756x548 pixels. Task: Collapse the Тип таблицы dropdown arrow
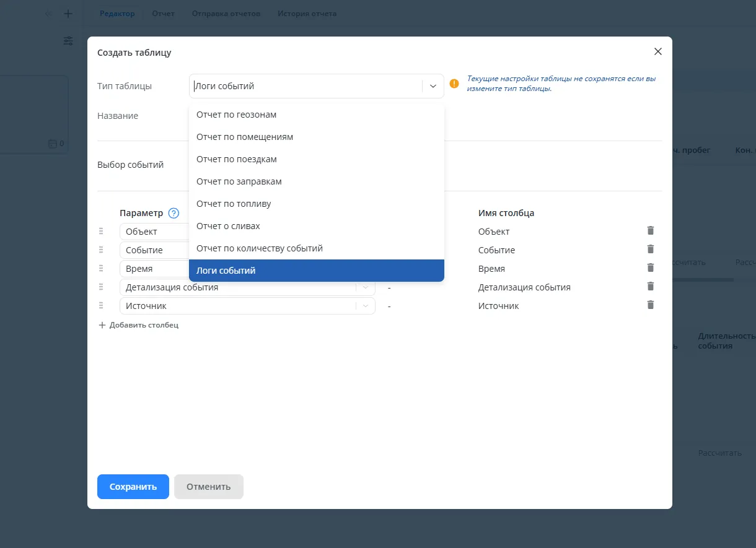433,86
